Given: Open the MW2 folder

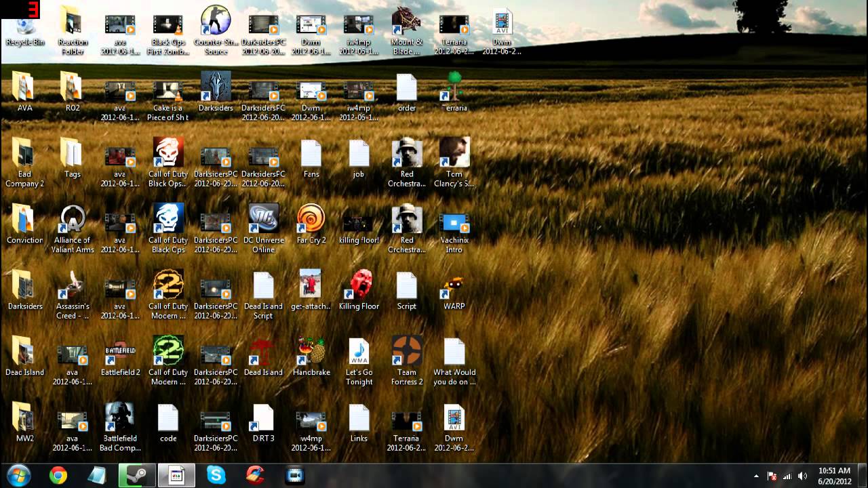Looking at the screenshot, I should click(x=24, y=423).
